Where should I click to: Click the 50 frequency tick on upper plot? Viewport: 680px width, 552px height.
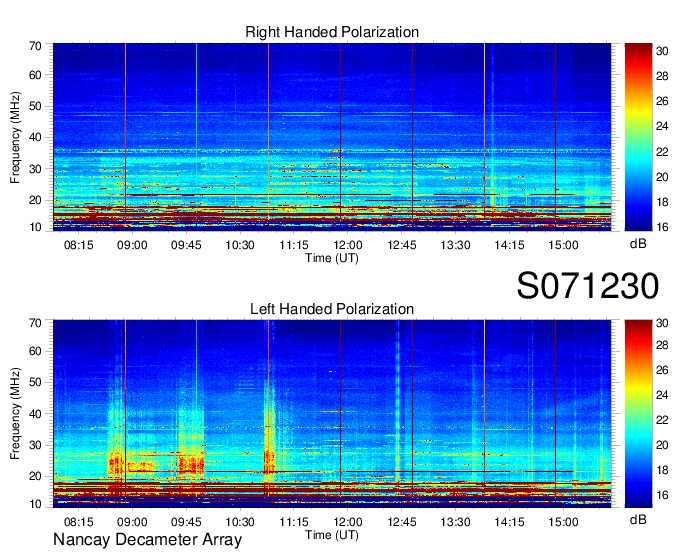[x=35, y=106]
